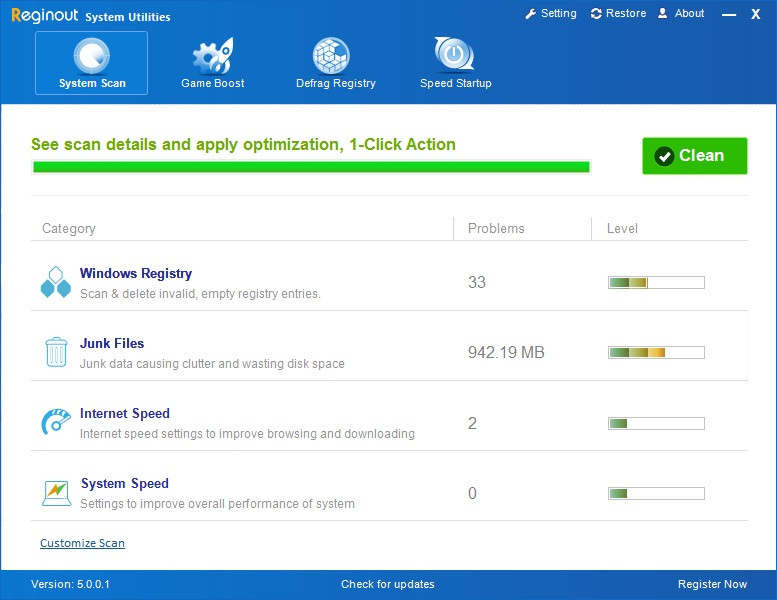Click Register Now in footer
The height and width of the screenshot is (600, 777).
[x=712, y=584]
